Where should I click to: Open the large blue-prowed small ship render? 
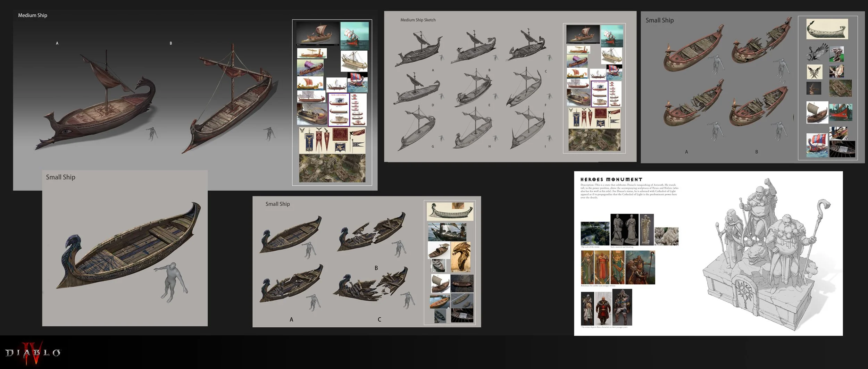[128, 245]
